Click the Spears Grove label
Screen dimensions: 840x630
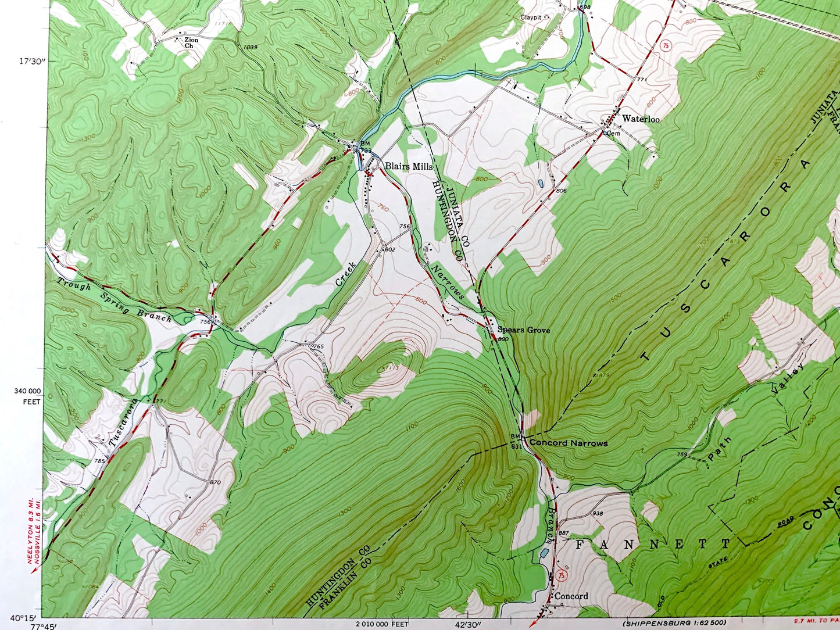(x=523, y=330)
